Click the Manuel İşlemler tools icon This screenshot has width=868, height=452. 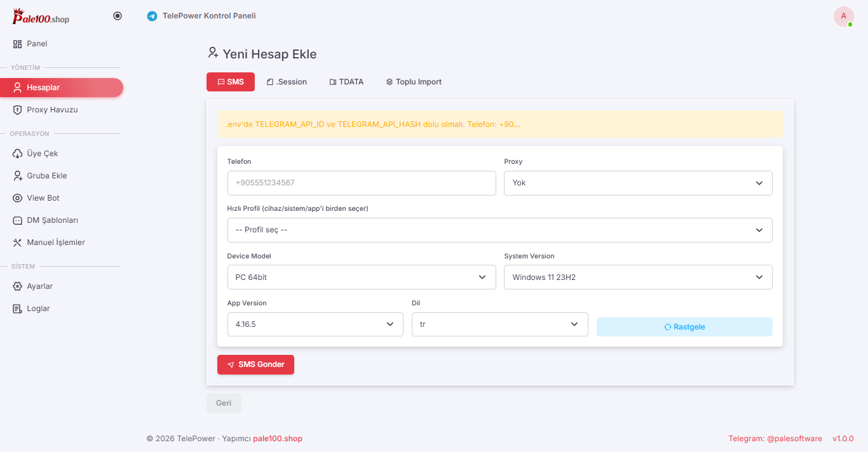pos(18,243)
